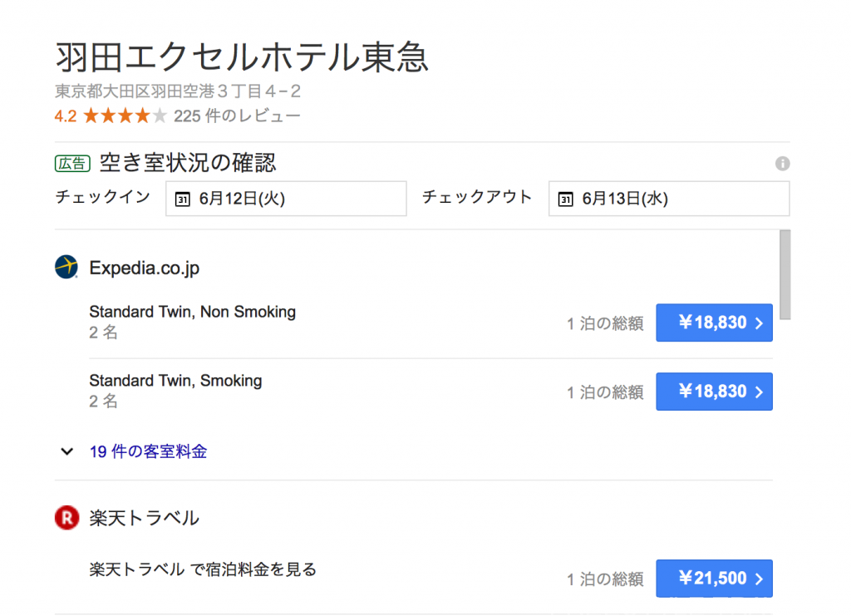Book Standard Twin Smoking for ¥18,830
Screen dimensions: 851x616
pyautogui.click(x=714, y=392)
